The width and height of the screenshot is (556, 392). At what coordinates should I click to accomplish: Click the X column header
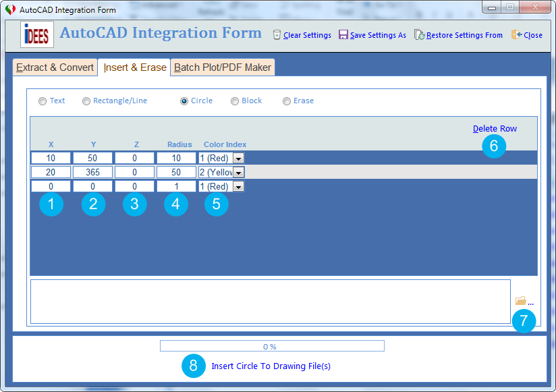click(51, 144)
